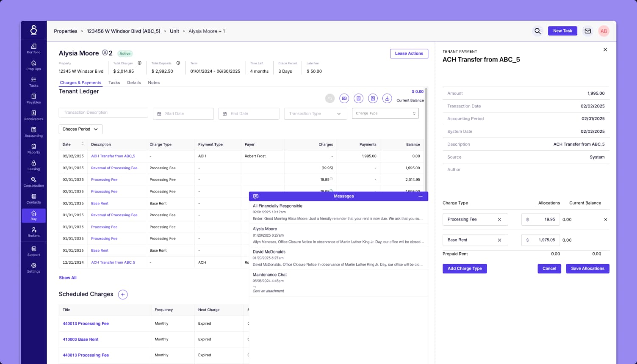The width and height of the screenshot is (637, 364).
Task: Navigate to Receivables from the sidebar
Action: tap(33, 116)
